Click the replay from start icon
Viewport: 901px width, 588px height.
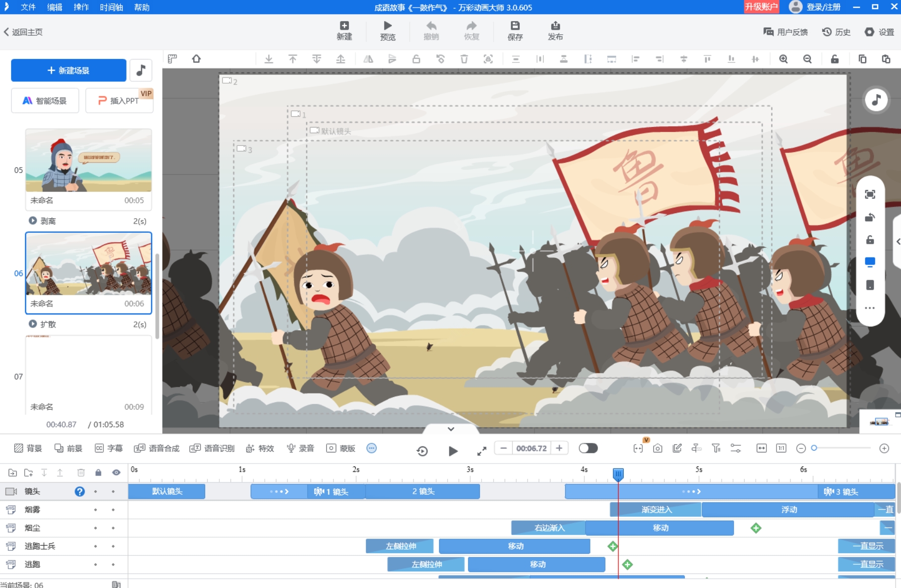pos(422,451)
